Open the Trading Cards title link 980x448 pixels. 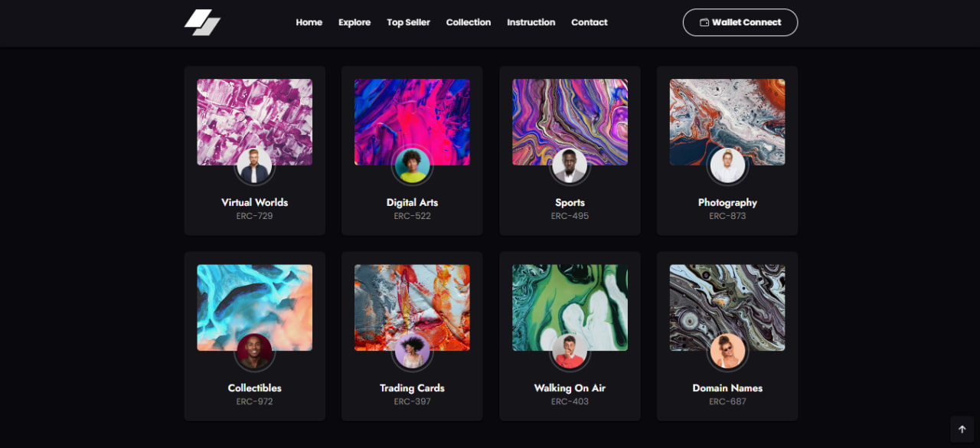pyautogui.click(x=412, y=388)
